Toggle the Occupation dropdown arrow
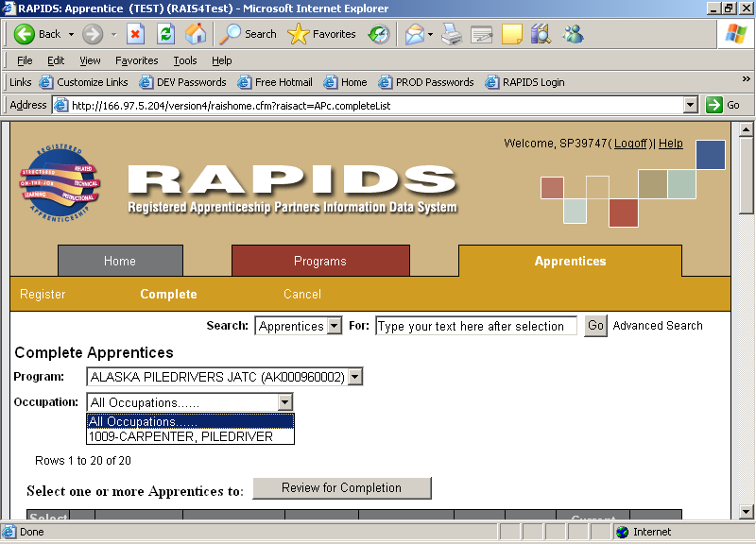 coord(285,401)
